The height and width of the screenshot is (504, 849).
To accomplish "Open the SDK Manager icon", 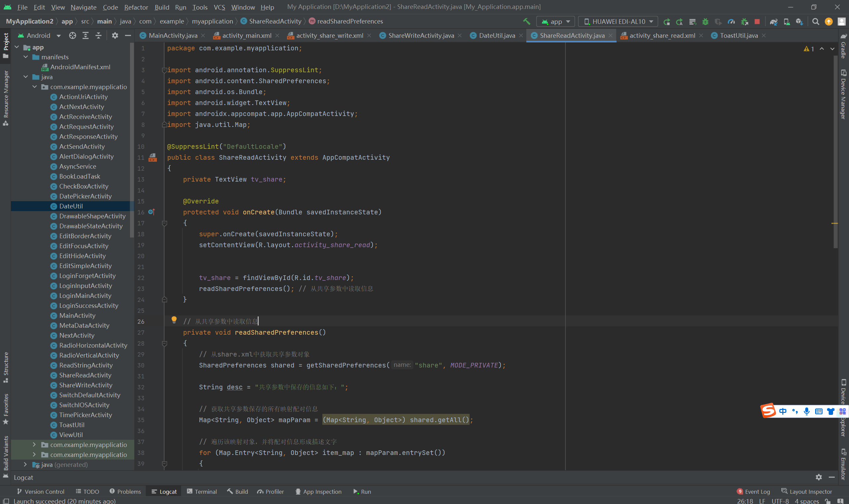I will (x=799, y=22).
